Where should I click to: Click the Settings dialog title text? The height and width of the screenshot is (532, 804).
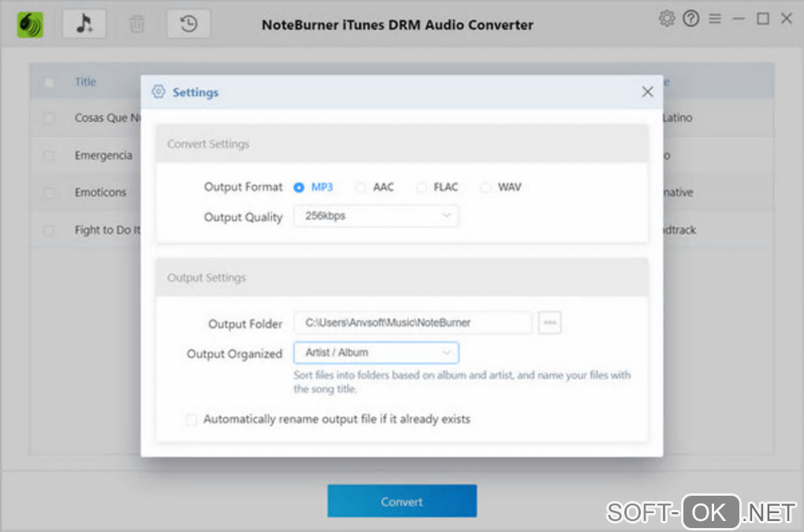pyautogui.click(x=195, y=92)
